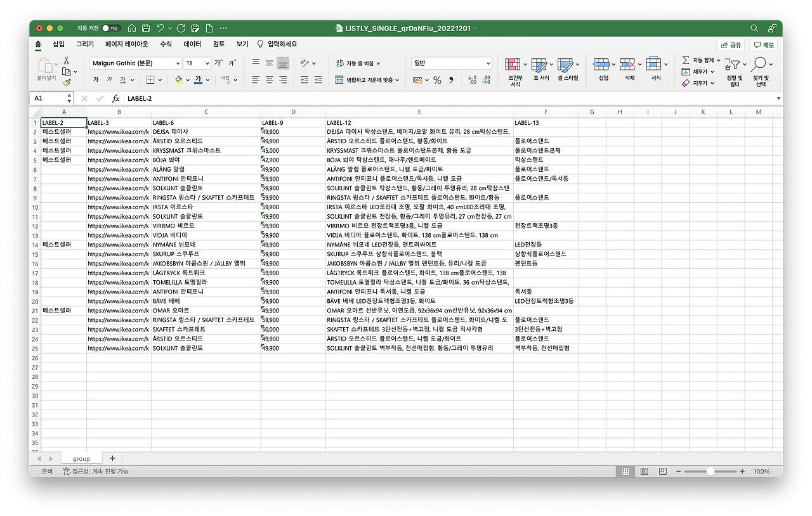Click the fx insert function icon
This screenshot has height=516, width=812.
tap(115, 98)
